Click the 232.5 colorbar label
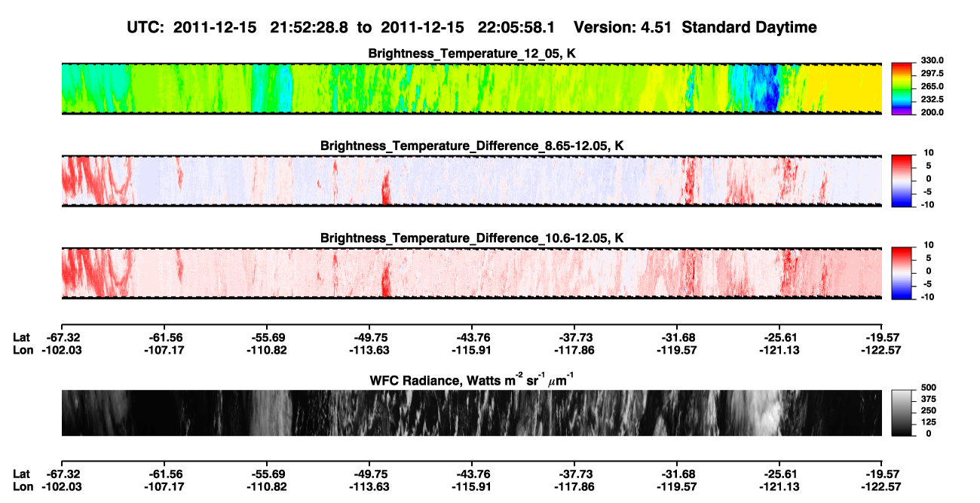 point(931,100)
